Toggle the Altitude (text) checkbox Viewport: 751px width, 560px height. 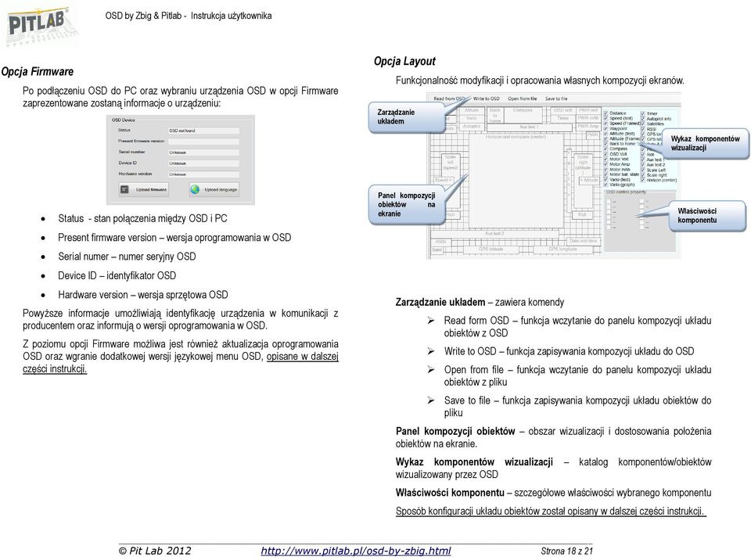(605, 134)
